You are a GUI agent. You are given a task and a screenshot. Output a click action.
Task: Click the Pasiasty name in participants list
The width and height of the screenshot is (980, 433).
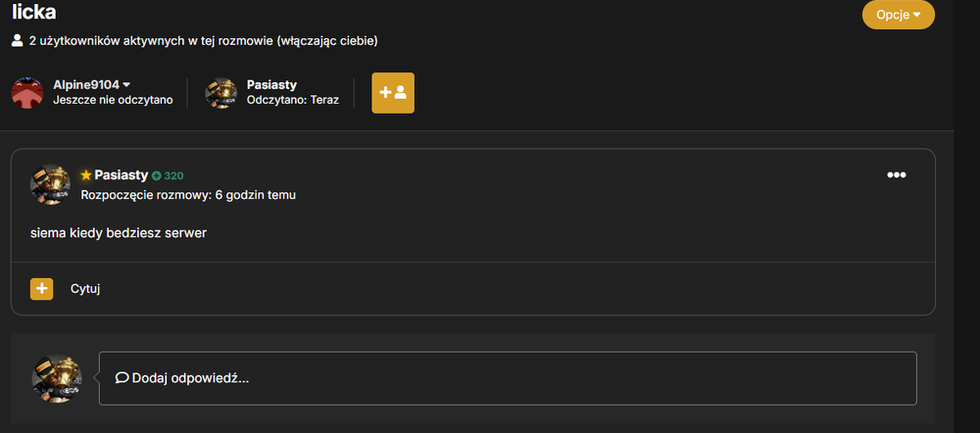point(271,84)
